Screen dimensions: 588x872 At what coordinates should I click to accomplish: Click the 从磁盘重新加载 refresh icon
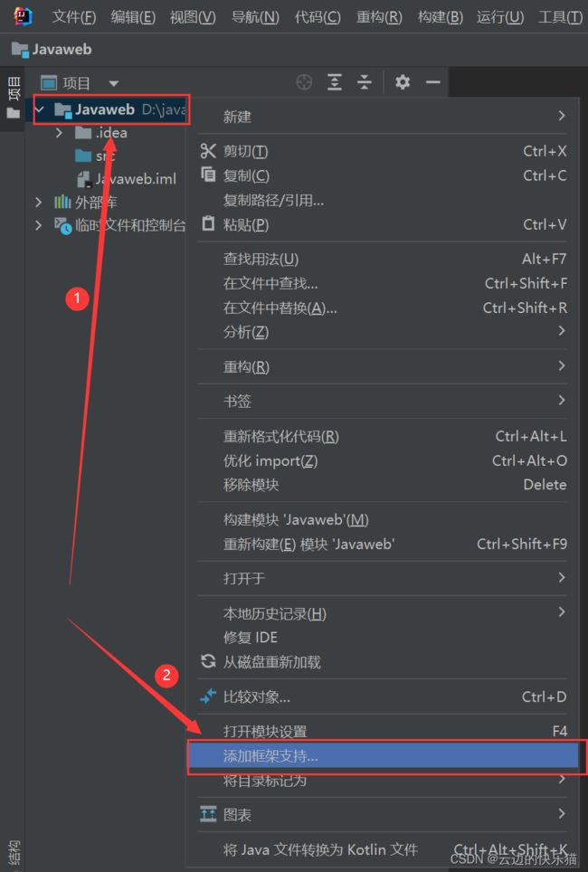208,661
